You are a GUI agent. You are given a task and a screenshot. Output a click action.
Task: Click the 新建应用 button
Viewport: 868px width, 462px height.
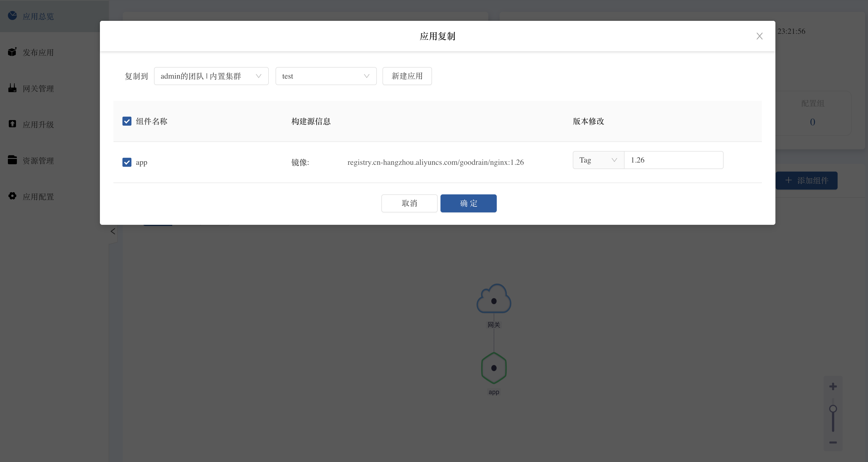tap(407, 76)
